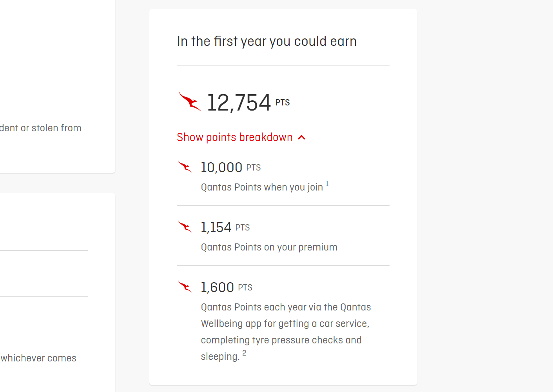Click the kangaroo logo in the premium points row
This screenshot has width=553, height=392.
185,226
